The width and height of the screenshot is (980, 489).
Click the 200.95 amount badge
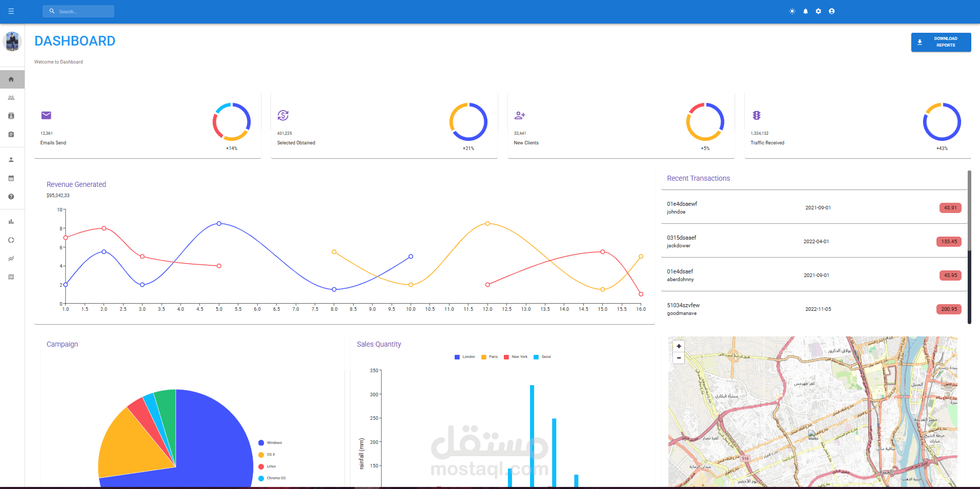(949, 309)
